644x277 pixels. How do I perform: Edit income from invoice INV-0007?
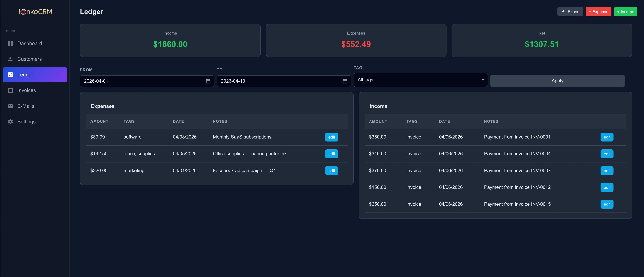coord(607,171)
